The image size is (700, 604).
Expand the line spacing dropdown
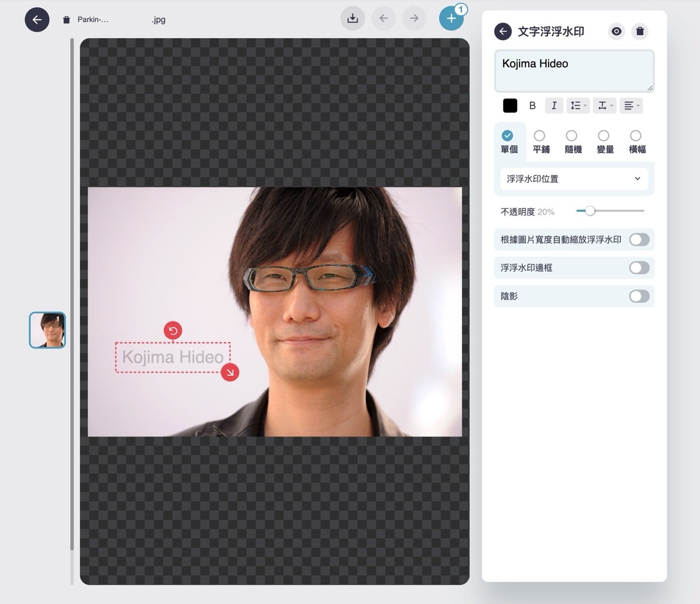coord(578,106)
